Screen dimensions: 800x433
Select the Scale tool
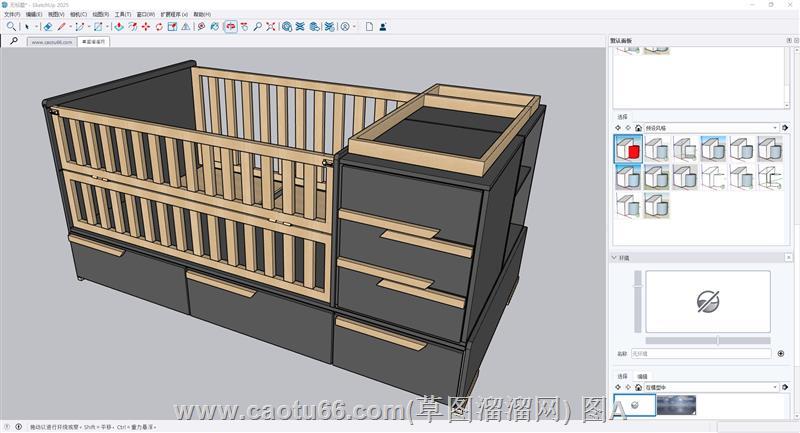click(x=172, y=27)
